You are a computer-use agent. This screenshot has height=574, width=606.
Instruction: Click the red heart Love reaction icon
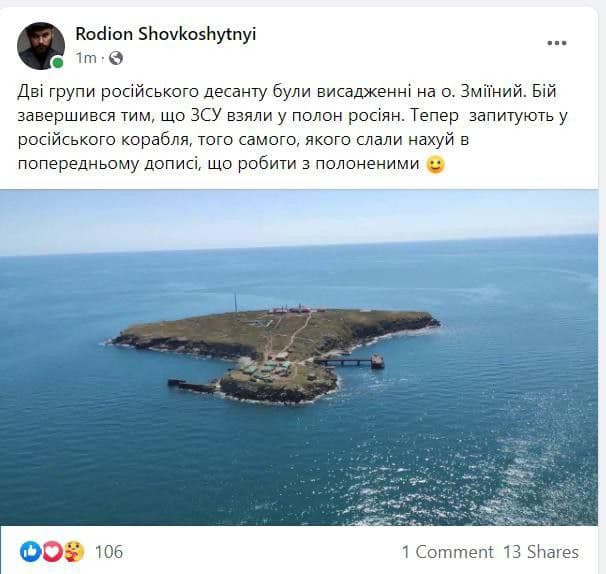52,551
